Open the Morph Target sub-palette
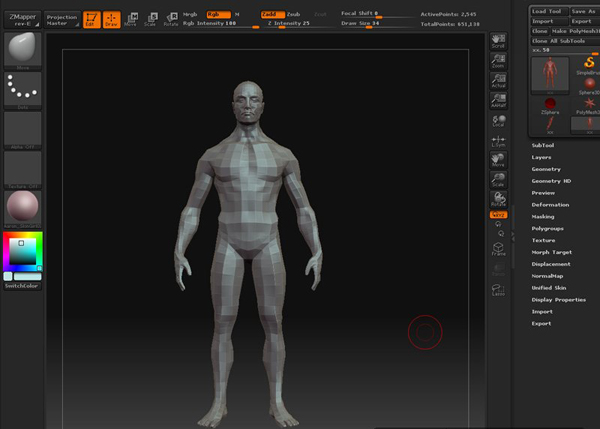This screenshot has height=429, width=600. coord(551,252)
